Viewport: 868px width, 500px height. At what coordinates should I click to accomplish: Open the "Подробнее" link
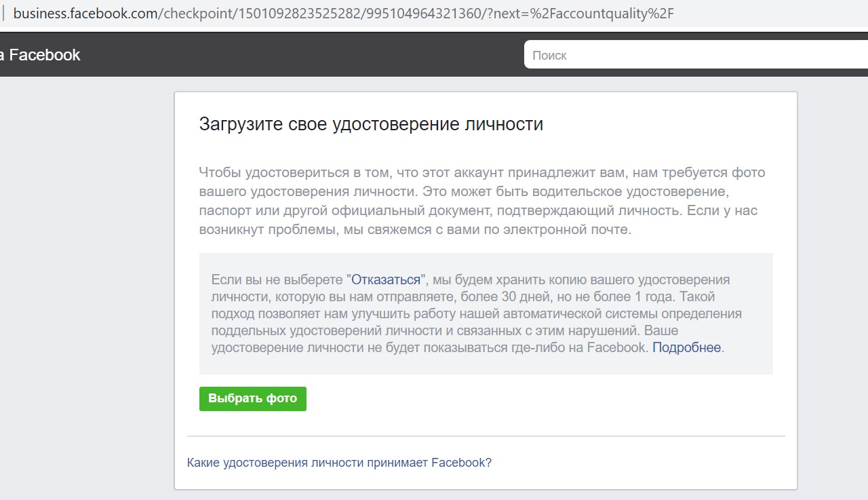point(686,347)
